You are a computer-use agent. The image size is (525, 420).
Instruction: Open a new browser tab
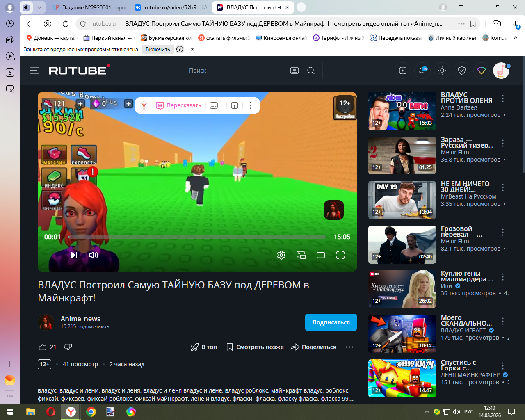point(301,7)
